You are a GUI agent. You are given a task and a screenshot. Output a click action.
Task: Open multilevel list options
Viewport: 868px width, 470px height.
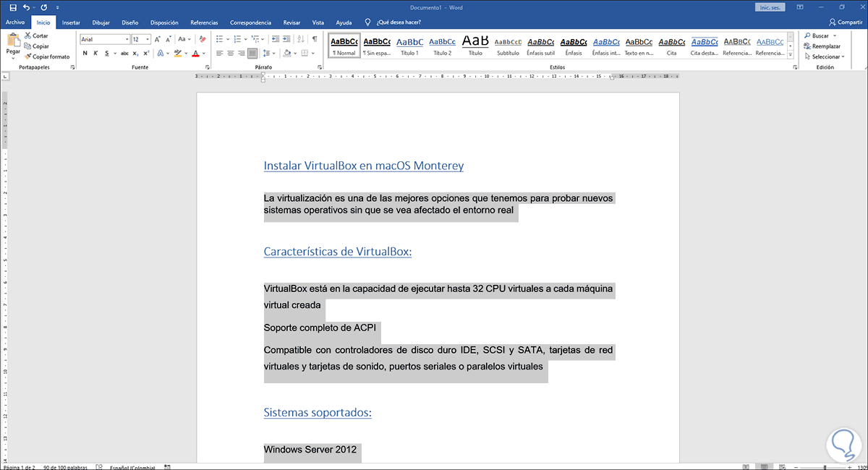tap(257, 39)
